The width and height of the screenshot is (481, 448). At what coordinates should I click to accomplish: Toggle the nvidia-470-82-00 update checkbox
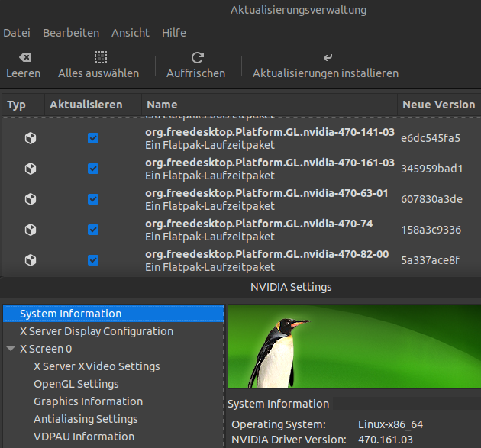(93, 260)
